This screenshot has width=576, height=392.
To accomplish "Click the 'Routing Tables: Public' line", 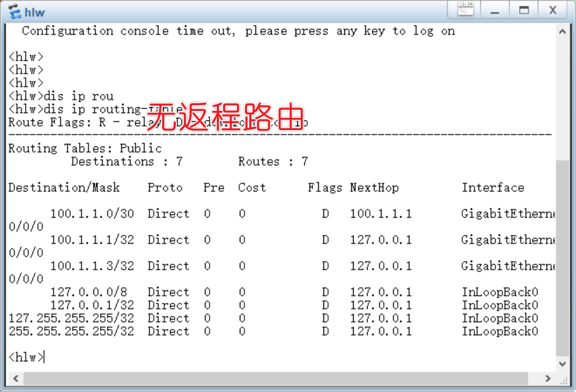I will [85, 148].
